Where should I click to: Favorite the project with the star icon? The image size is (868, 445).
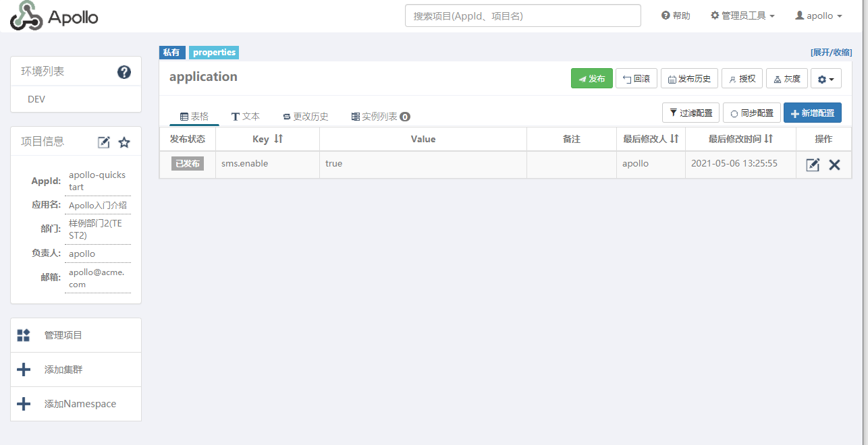(124, 142)
